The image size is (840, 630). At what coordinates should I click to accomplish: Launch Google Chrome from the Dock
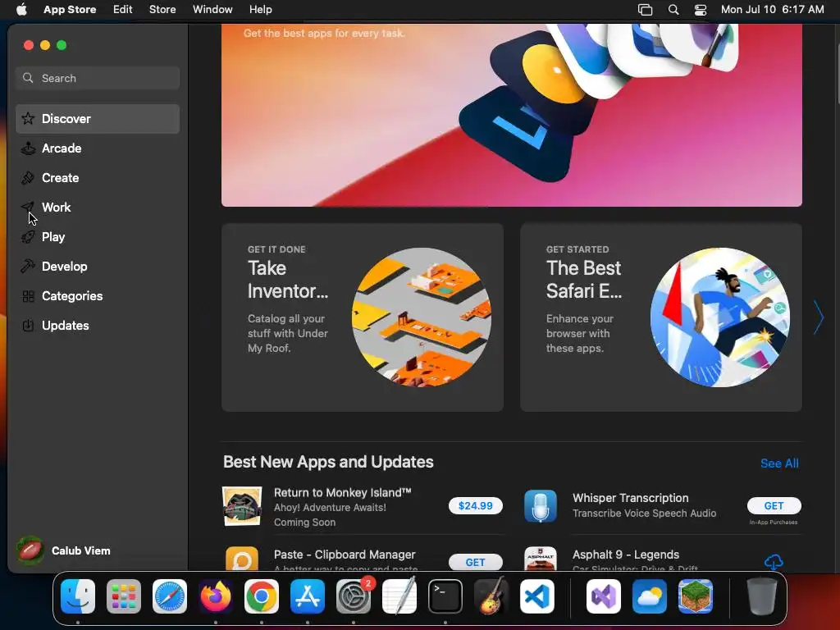(x=262, y=596)
